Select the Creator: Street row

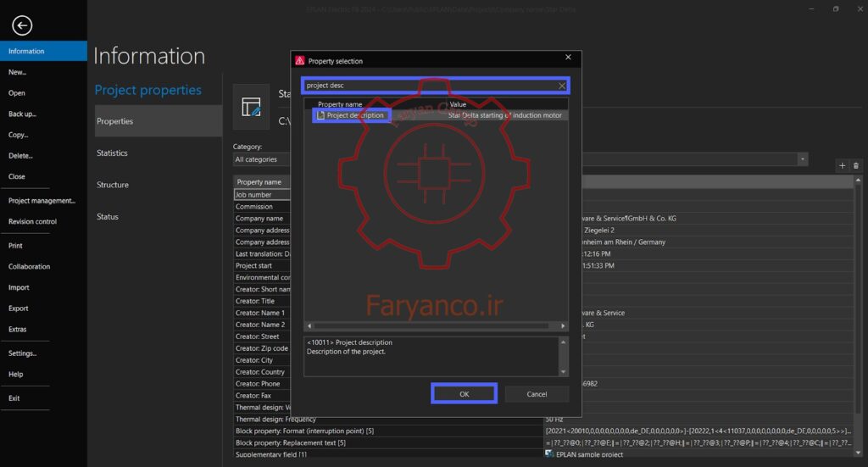click(x=262, y=336)
